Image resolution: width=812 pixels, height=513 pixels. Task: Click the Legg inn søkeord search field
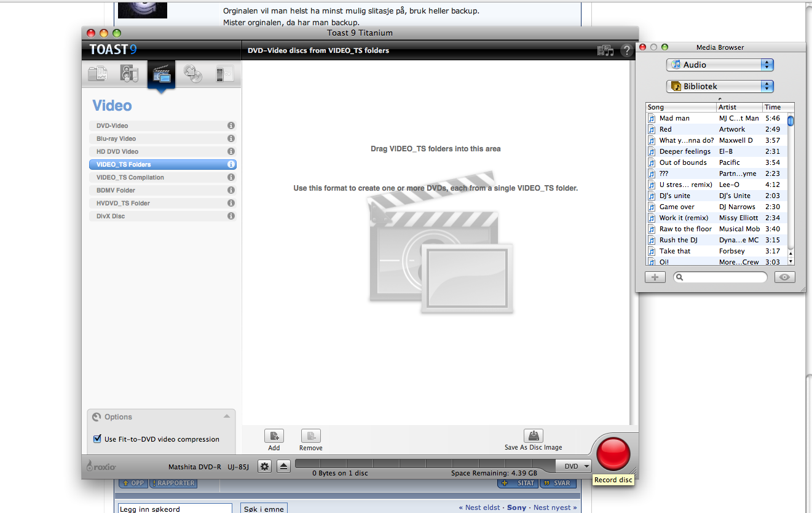click(x=175, y=509)
